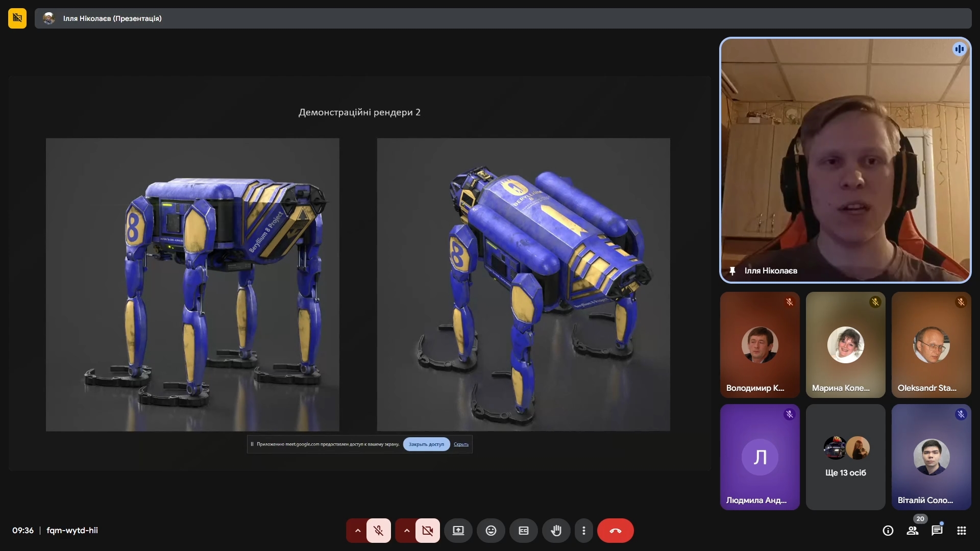The width and height of the screenshot is (980, 551).
Task: Click the pin icon on Ілля Ніколаєв
Action: point(732,271)
